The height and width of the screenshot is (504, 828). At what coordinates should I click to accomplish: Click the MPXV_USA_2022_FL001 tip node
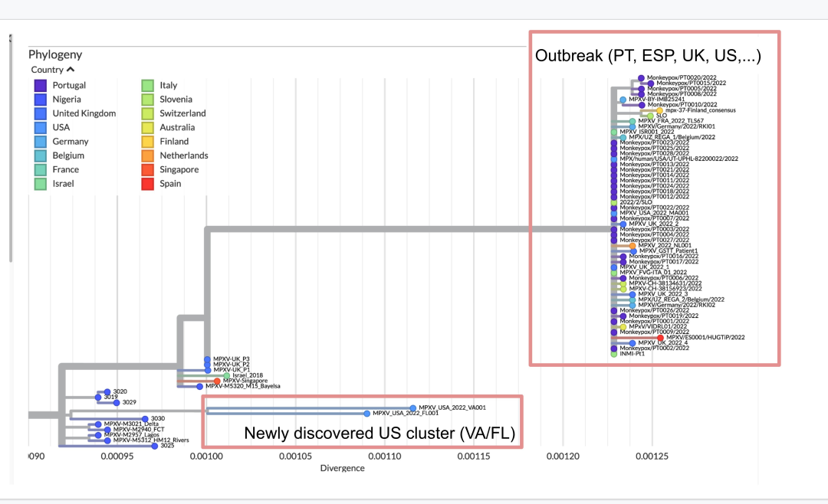[x=367, y=413]
